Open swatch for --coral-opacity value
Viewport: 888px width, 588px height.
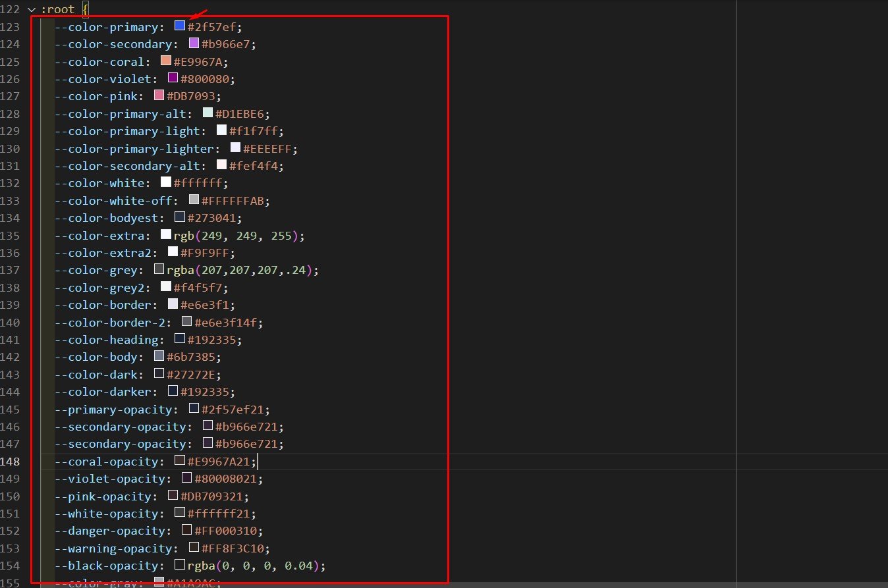[179, 461]
